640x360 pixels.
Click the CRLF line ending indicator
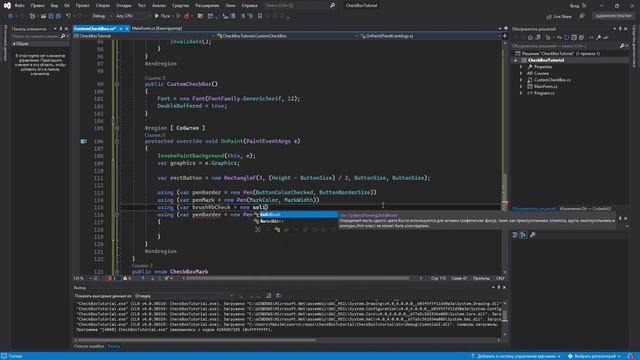coord(500,278)
